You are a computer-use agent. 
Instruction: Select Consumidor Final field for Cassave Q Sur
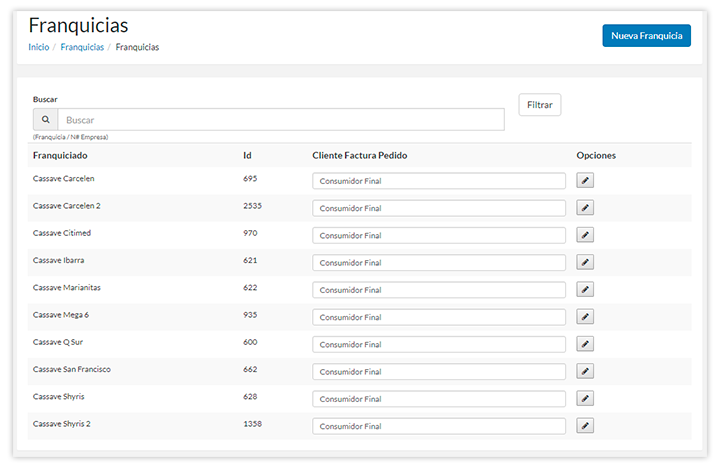click(438, 344)
